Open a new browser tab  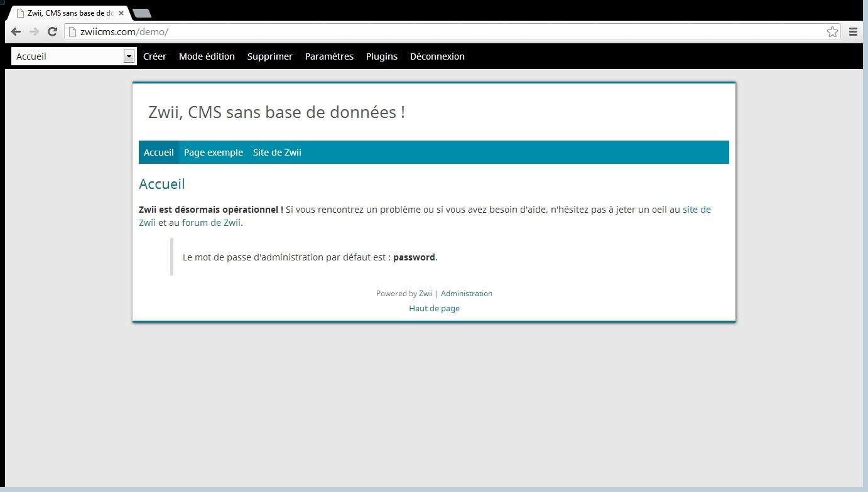(141, 11)
